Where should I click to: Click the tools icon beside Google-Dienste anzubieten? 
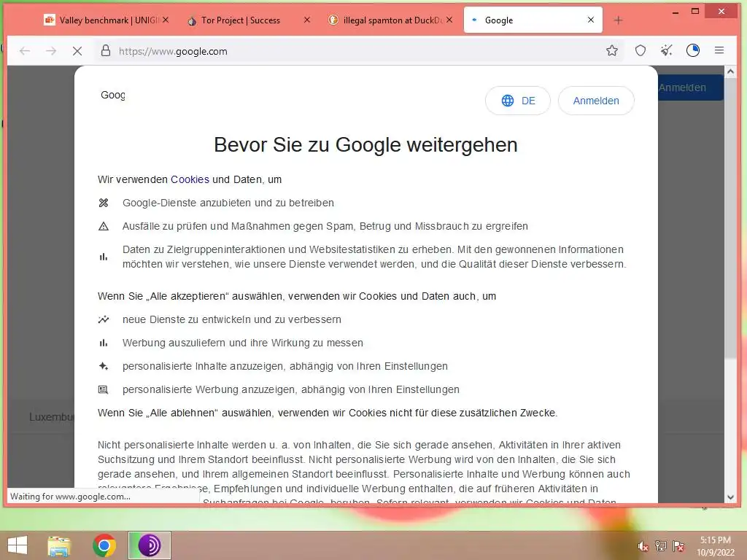104,203
